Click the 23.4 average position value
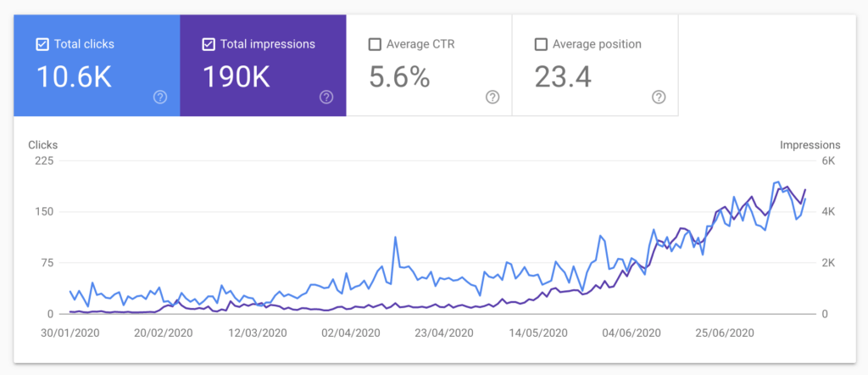This screenshot has width=868, height=375. tap(563, 77)
